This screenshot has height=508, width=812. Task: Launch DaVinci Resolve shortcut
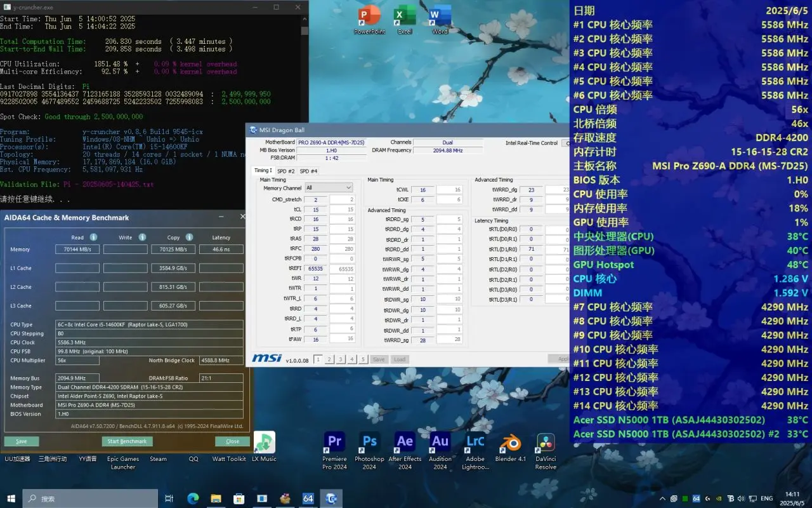(546, 450)
